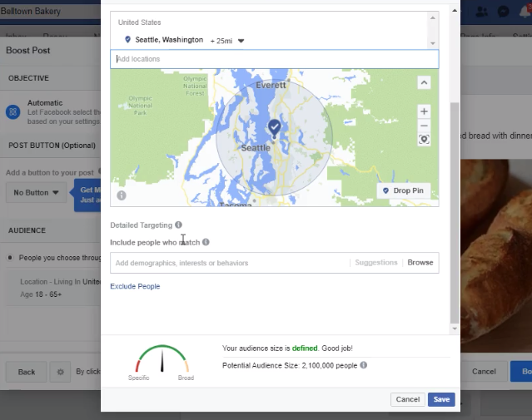Click the Add locations input field

274,59
